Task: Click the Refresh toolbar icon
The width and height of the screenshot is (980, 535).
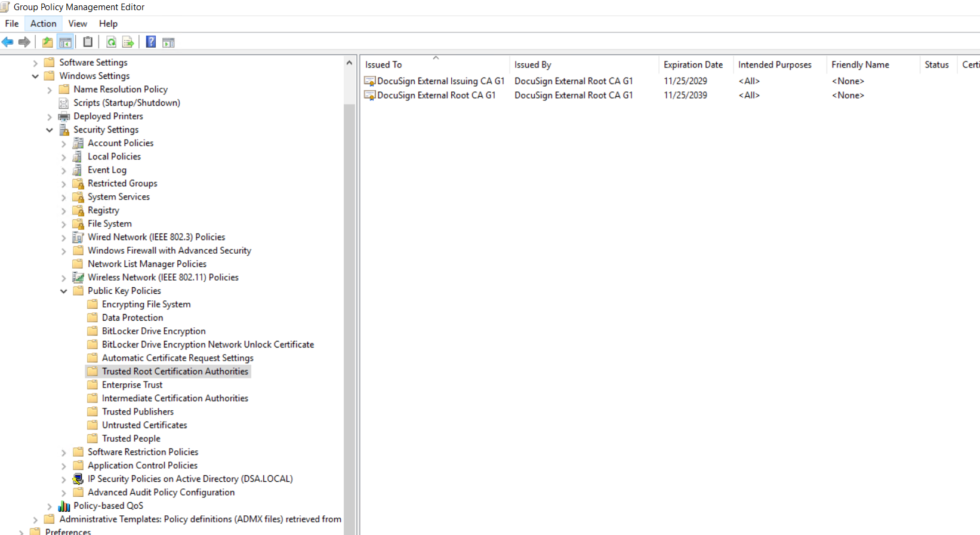Action: pos(111,42)
